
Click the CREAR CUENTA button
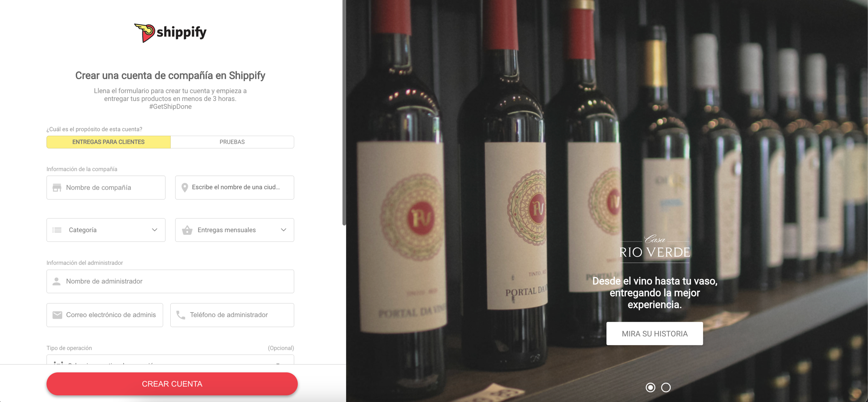tap(172, 384)
